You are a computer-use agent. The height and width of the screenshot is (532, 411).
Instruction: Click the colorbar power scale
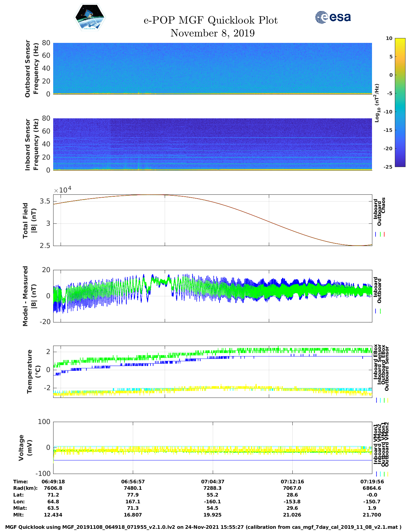pos(400,102)
